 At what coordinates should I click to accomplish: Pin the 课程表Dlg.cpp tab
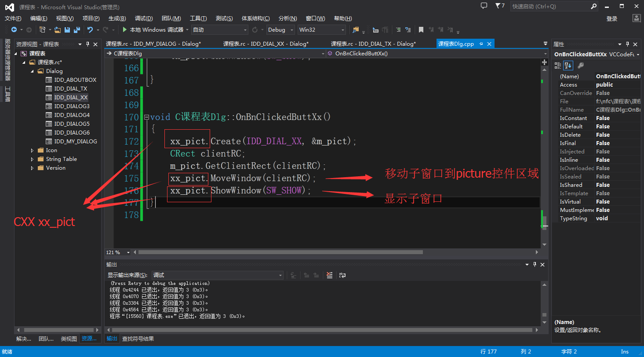click(x=481, y=44)
